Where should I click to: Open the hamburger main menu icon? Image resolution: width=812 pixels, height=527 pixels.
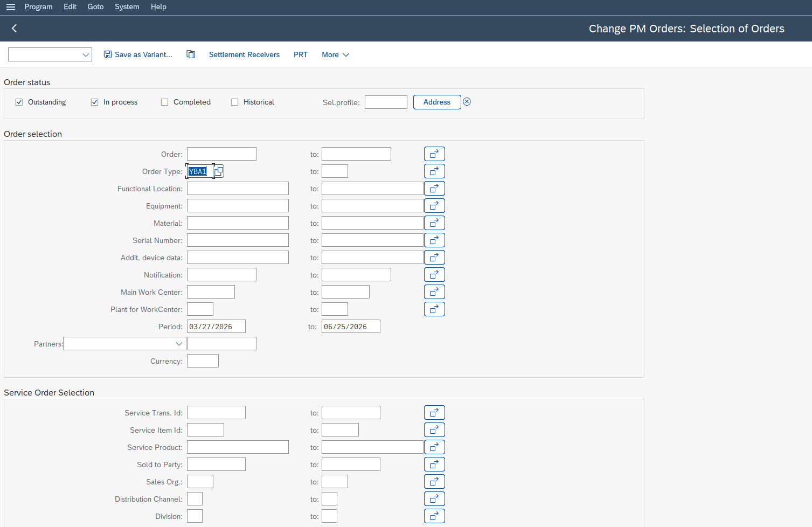[11, 7]
